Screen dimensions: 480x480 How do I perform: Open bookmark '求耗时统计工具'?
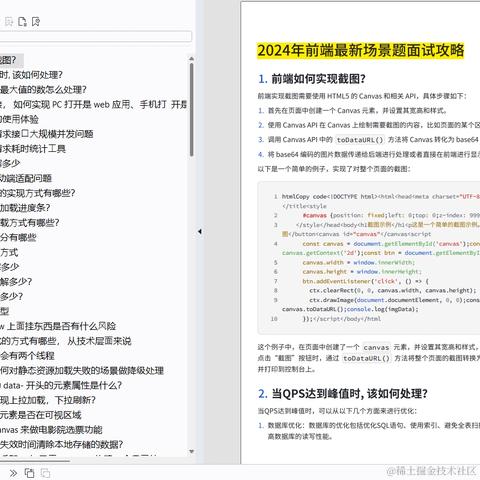click(x=33, y=149)
